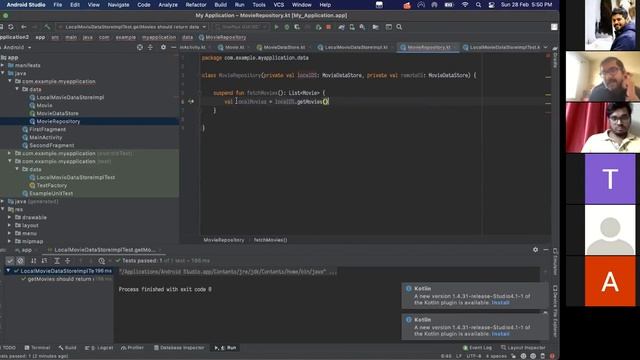Select TestFactory in the project tree
This screenshot has width=640, height=360.
51,185
